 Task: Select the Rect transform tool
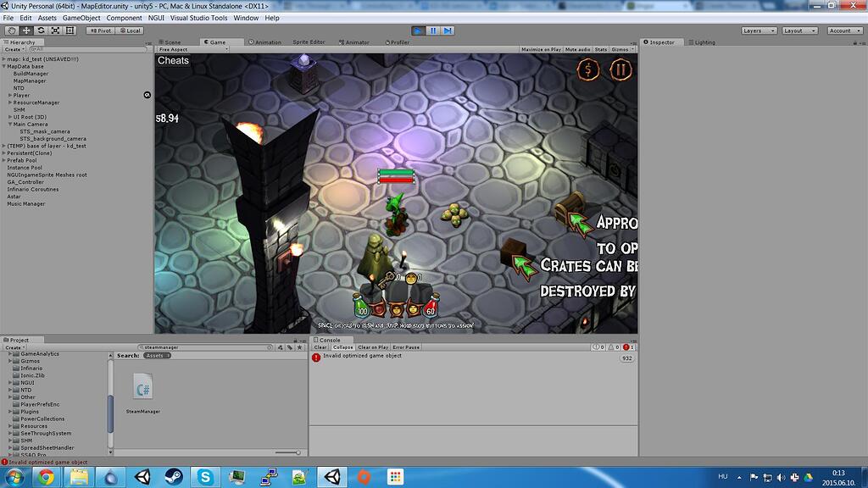coord(71,30)
